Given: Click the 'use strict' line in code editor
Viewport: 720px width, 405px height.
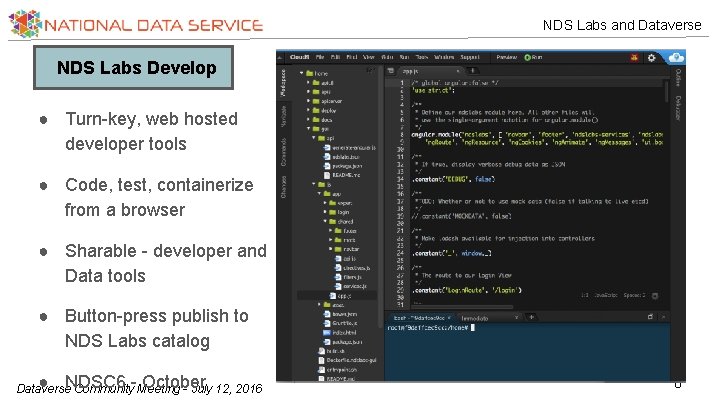Looking at the screenshot, I should (433, 90).
